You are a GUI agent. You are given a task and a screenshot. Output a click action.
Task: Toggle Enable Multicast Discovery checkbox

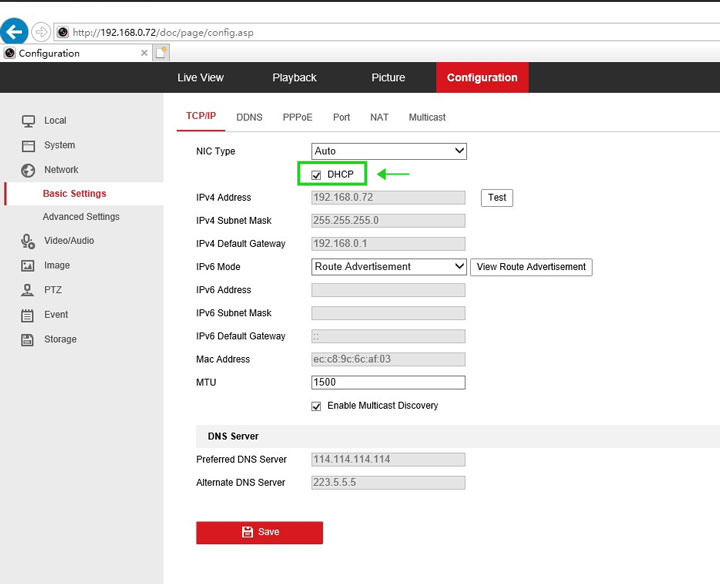pos(317,406)
